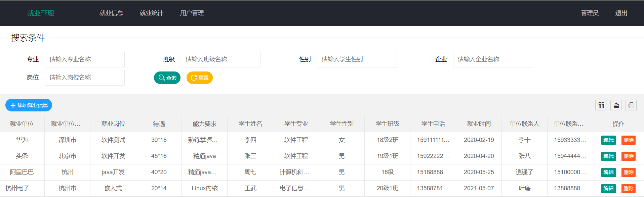Image resolution: width=644 pixels, height=197 pixels.
Task: Select the 软件测试 position cell
Action: pyautogui.click(x=113, y=140)
